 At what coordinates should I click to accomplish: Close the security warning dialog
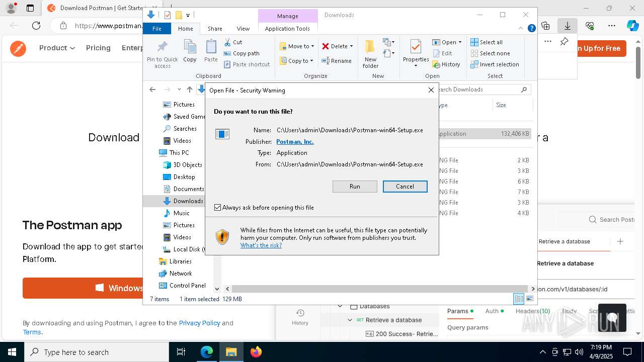click(x=431, y=90)
